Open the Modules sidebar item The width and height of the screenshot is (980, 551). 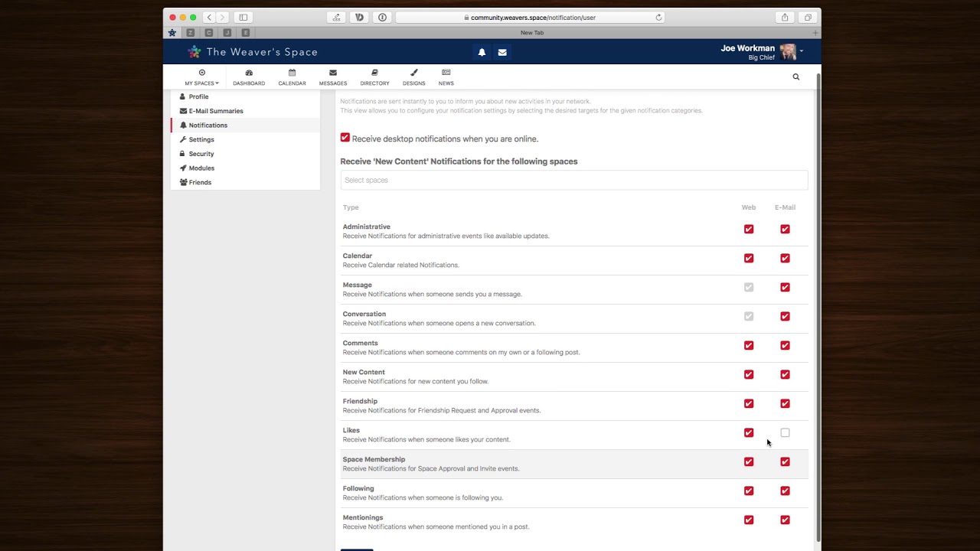coord(245,168)
